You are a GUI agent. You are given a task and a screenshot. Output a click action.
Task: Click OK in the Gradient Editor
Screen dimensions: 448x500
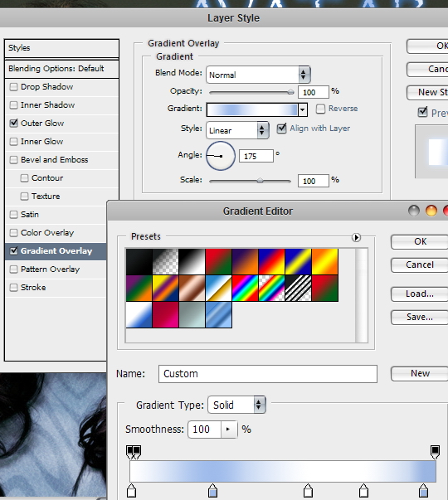pos(419,241)
